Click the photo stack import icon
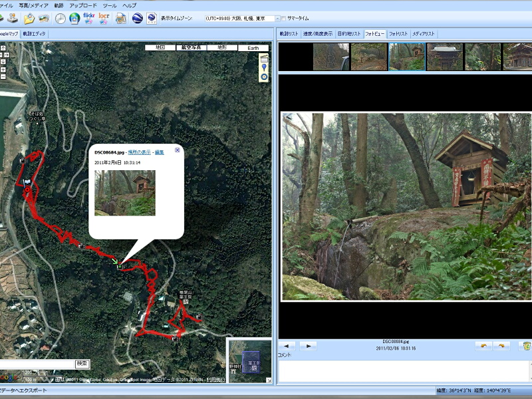Screen dimensions: 532x399 [x=44, y=19]
